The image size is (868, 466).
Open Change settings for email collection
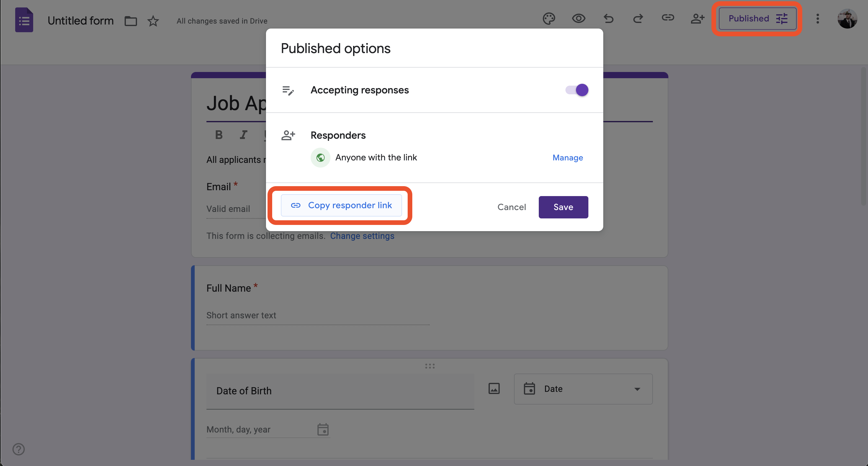coord(362,236)
